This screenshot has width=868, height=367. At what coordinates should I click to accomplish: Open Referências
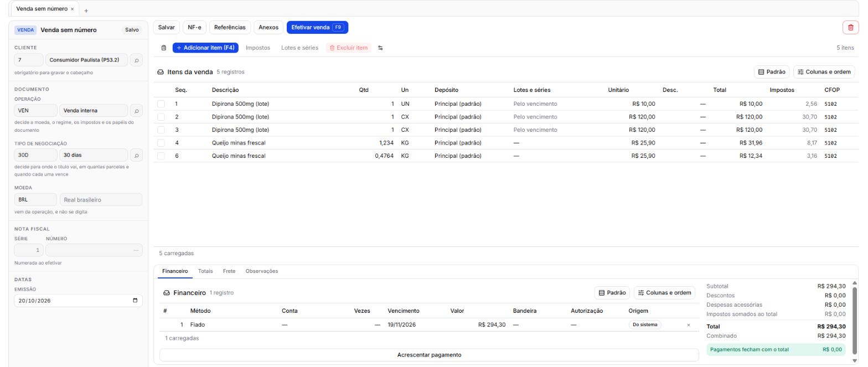[230, 27]
